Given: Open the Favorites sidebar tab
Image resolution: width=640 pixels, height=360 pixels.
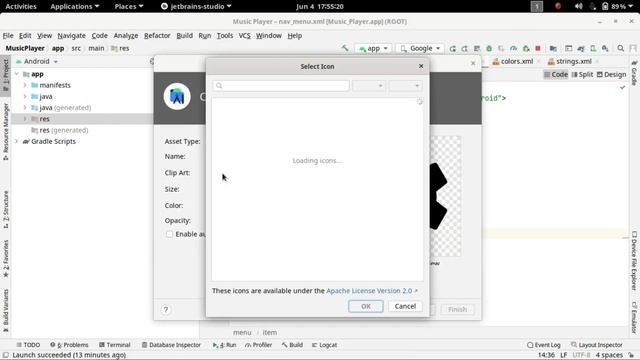Looking at the screenshot, I should click(6, 258).
